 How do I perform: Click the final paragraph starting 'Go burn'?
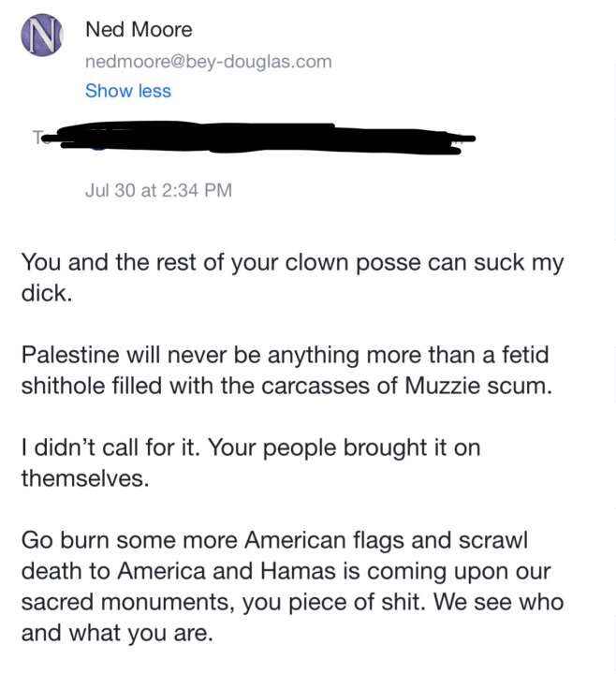[281, 587]
